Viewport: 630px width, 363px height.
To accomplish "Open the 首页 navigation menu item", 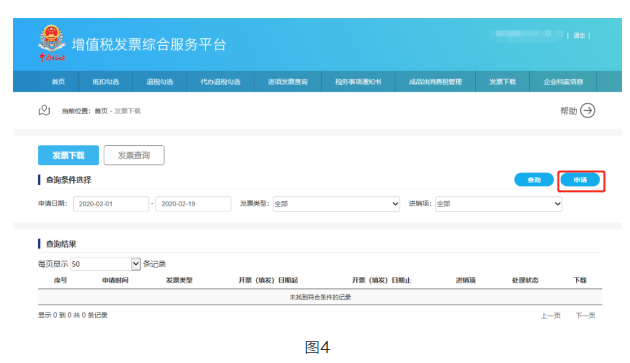I will [x=58, y=82].
